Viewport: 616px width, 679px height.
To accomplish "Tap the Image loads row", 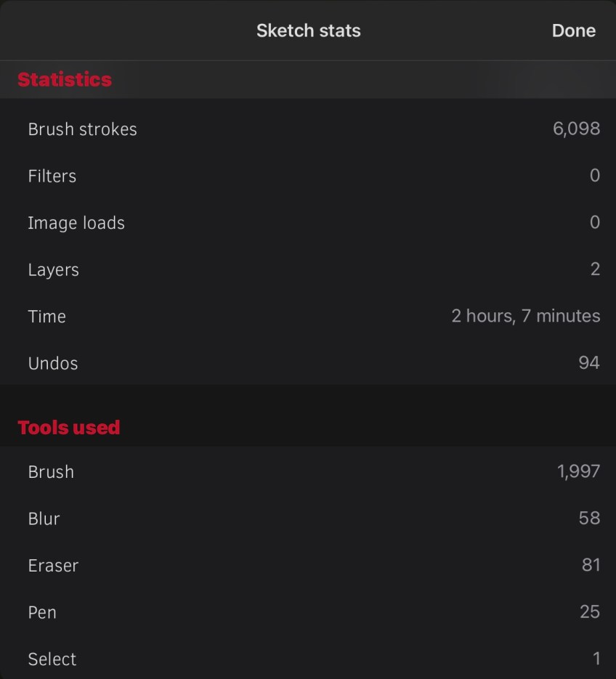I will coord(76,223).
